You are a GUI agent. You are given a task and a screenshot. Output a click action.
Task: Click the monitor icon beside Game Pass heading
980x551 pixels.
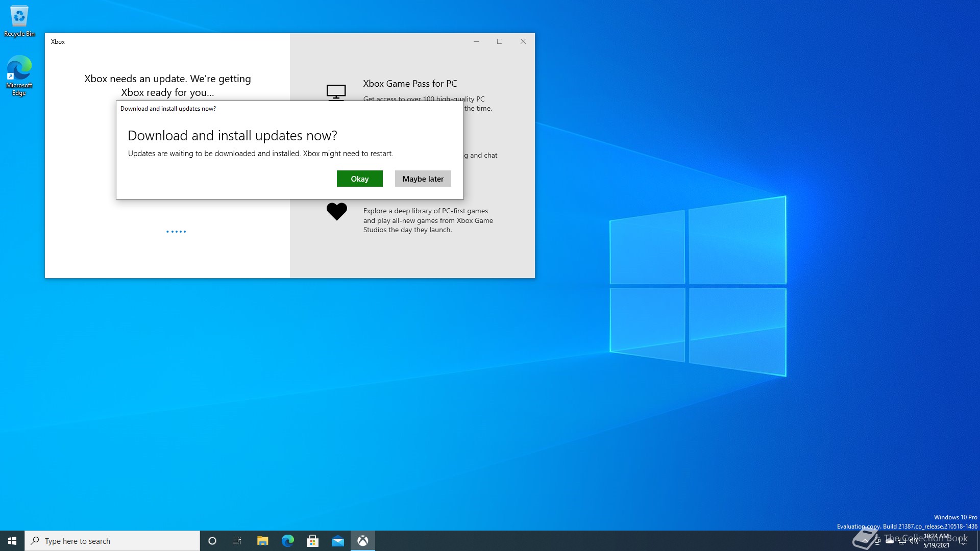coord(336,92)
